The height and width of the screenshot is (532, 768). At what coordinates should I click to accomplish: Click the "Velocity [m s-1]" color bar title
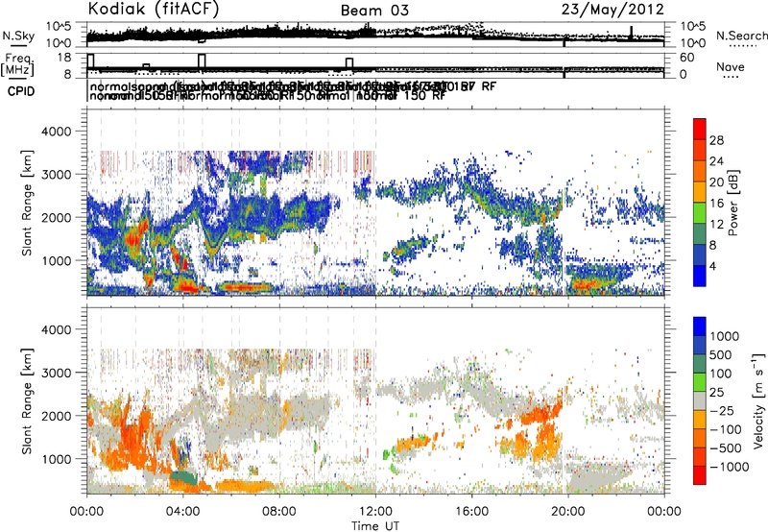pos(758,400)
